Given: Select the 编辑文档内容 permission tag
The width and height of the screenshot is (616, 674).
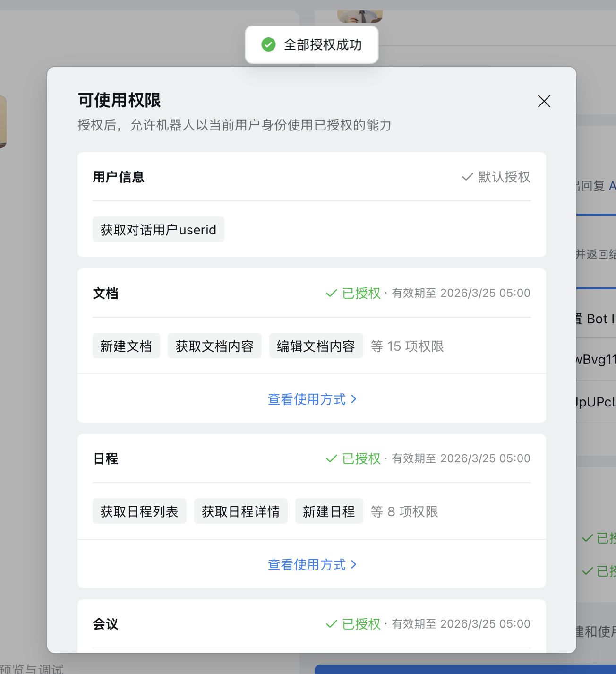Looking at the screenshot, I should pyautogui.click(x=316, y=346).
